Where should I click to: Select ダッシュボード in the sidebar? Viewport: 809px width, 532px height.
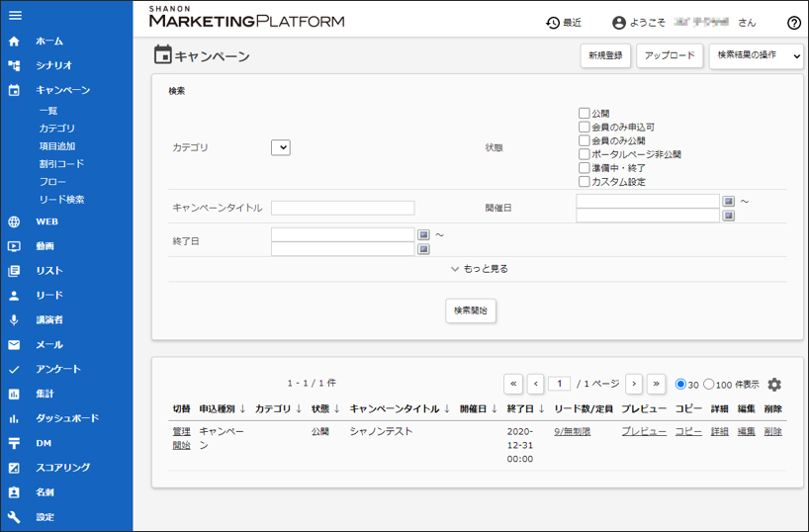tap(67, 418)
